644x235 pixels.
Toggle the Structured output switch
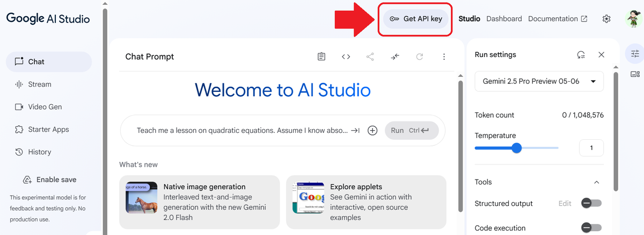coord(591,203)
